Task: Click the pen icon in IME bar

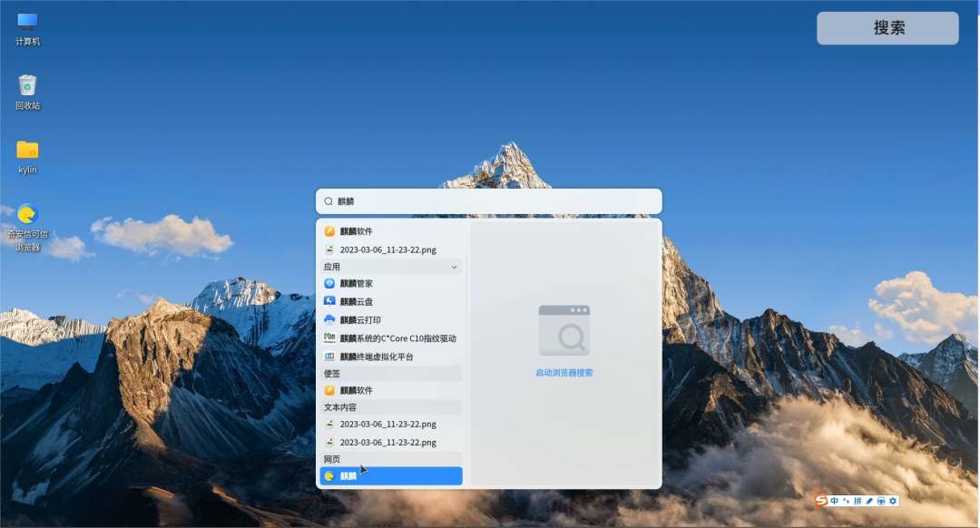Action: click(869, 501)
